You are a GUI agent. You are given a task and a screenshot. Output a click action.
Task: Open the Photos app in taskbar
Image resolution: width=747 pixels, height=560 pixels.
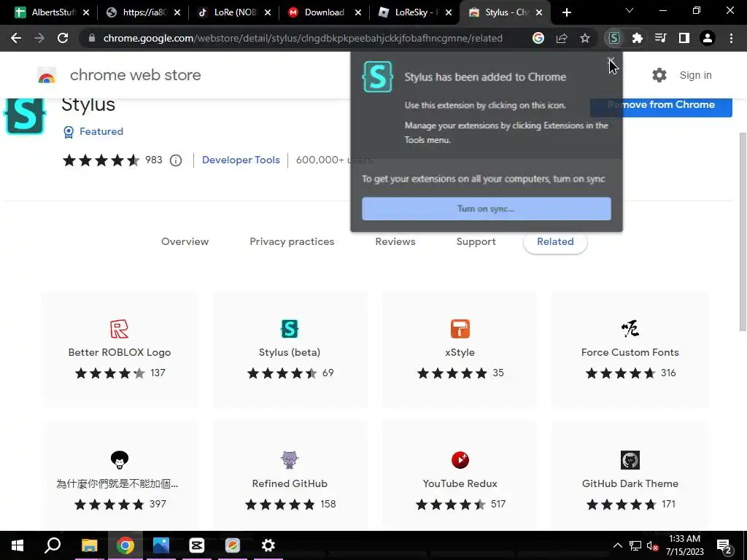(161, 545)
